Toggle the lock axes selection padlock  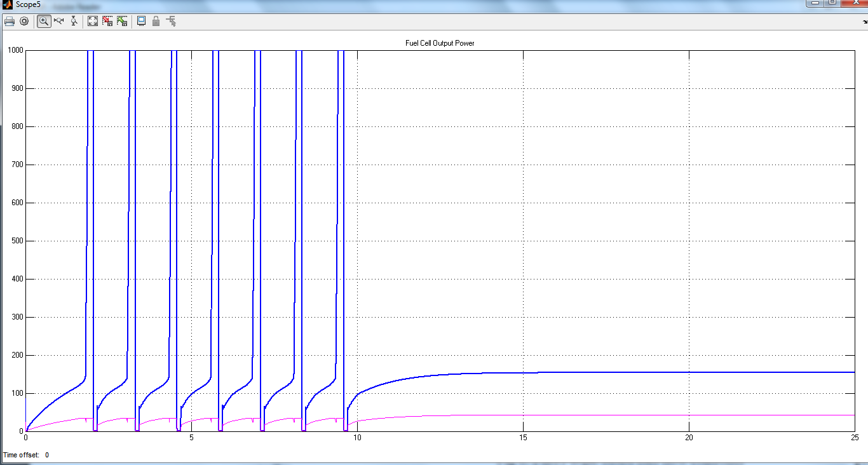(156, 21)
